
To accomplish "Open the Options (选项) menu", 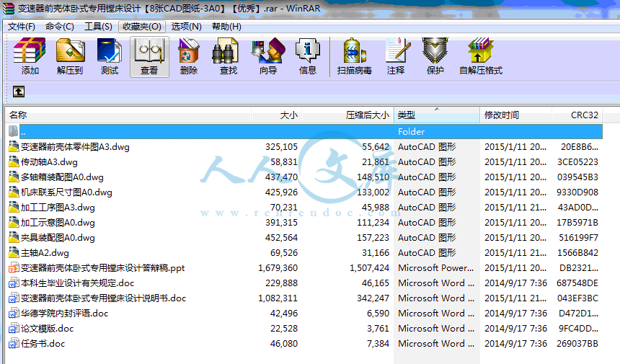I will [186, 27].
